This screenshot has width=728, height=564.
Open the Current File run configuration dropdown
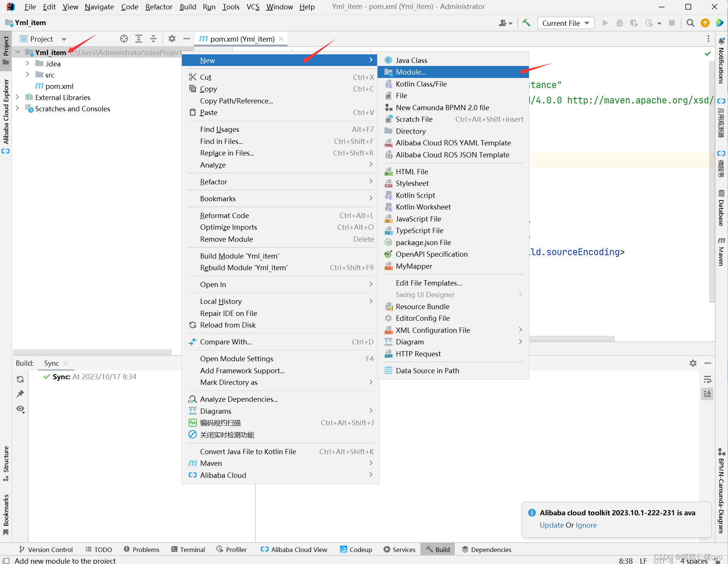(x=566, y=23)
